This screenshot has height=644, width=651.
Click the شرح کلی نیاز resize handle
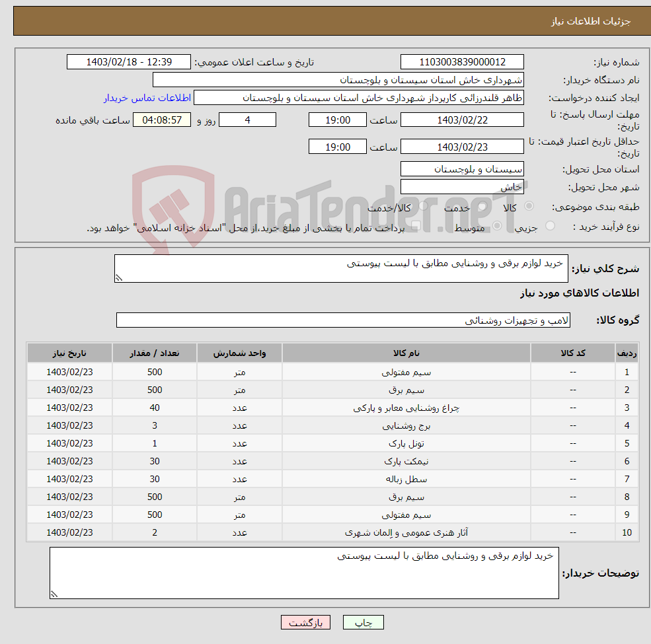[x=119, y=279]
